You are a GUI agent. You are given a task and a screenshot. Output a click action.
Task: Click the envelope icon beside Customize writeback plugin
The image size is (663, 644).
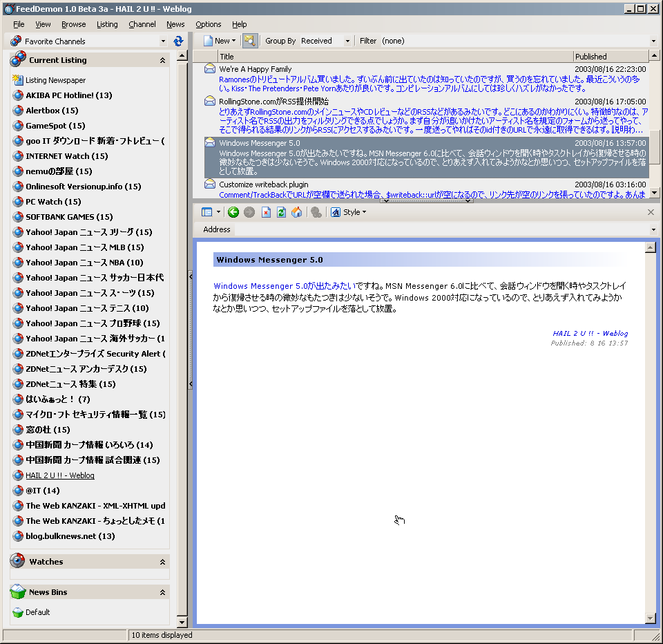(x=209, y=184)
